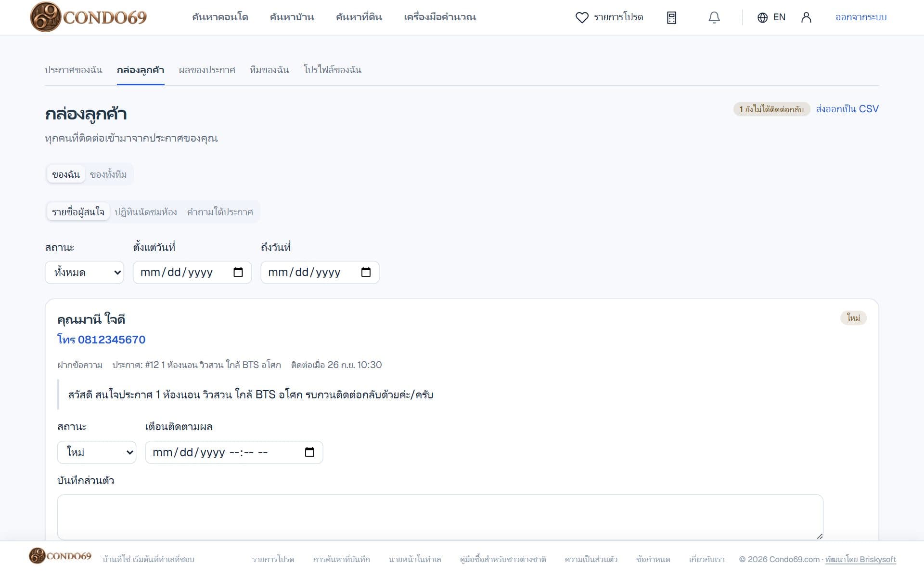Open footer link คู่มือซื้อสำหรับชาวต่างชาติ

pyautogui.click(x=503, y=559)
